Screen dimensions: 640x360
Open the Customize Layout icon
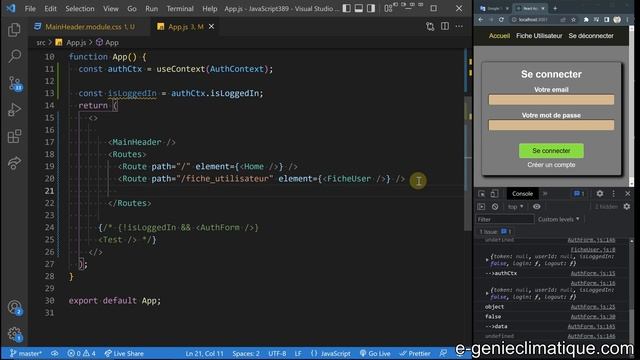pos(388,8)
